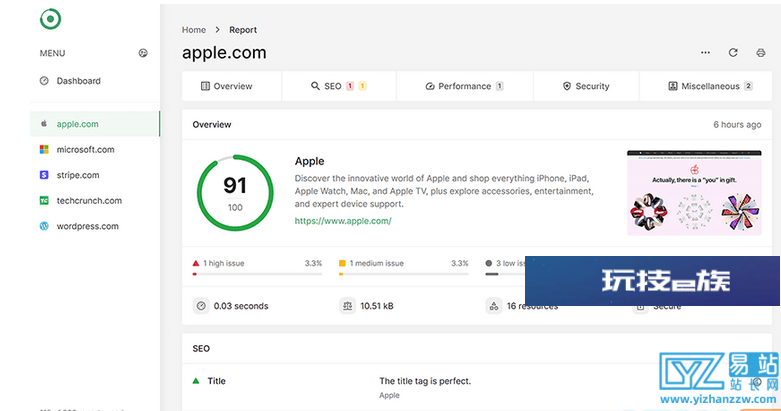The height and width of the screenshot is (411, 781).
Task: Click the load time clock icon
Action: [201, 306]
